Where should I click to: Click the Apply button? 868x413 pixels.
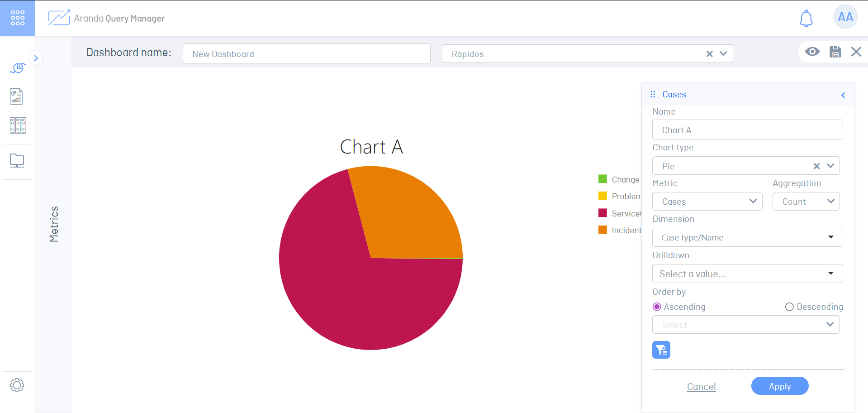tap(779, 386)
